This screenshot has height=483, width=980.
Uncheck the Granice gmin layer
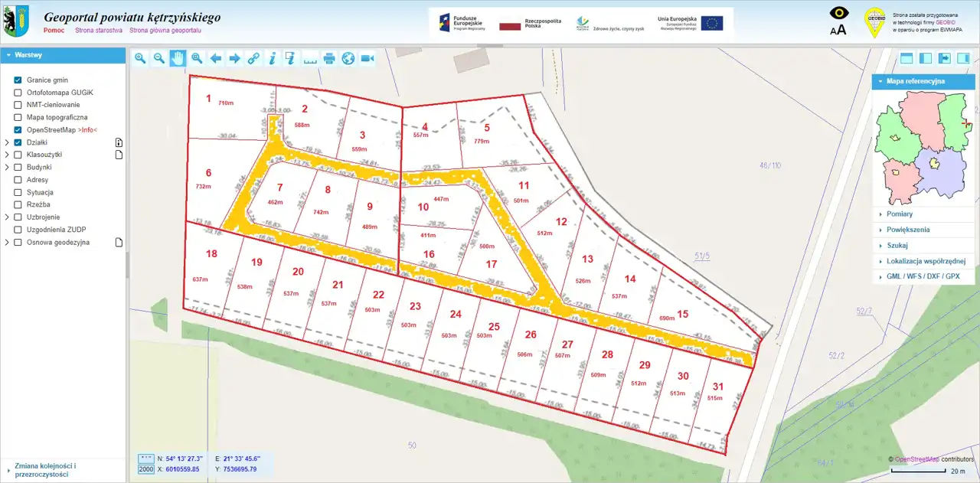(x=18, y=80)
